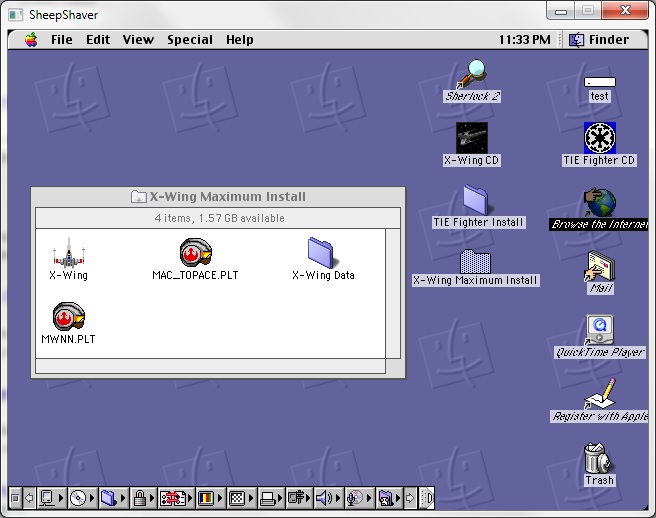Image resolution: width=656 pixels, height=518 pixels.
Task: Open the Printer selector strip module
Action: point(271,498)
